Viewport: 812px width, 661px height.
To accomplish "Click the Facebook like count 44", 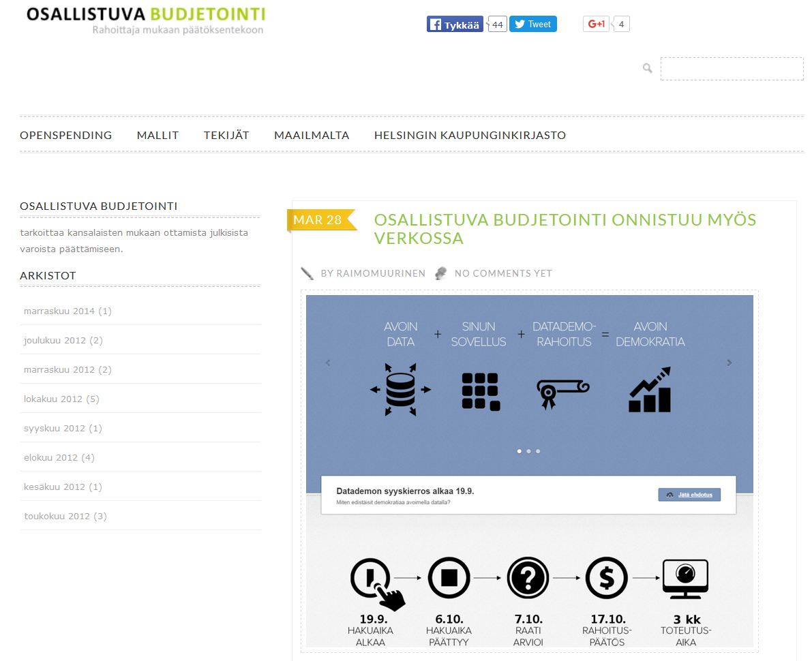I will 497,25.
